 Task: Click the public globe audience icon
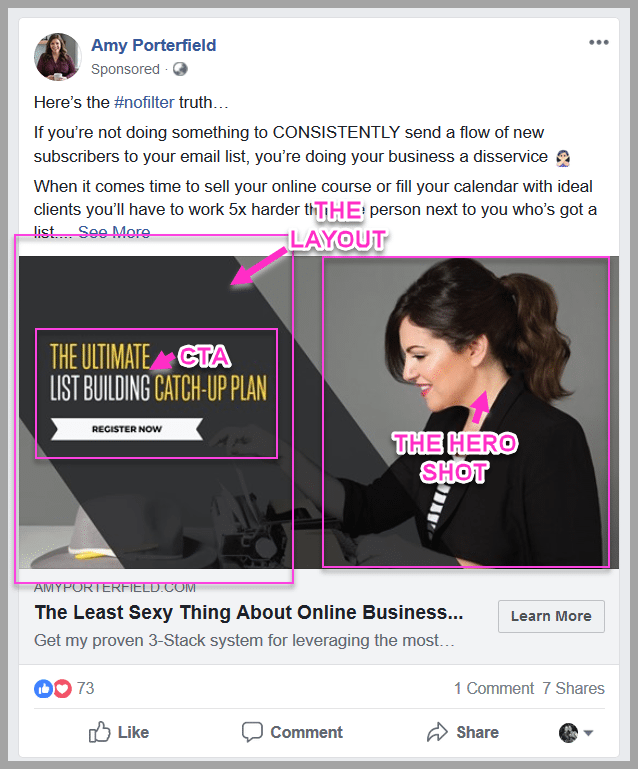180,69
